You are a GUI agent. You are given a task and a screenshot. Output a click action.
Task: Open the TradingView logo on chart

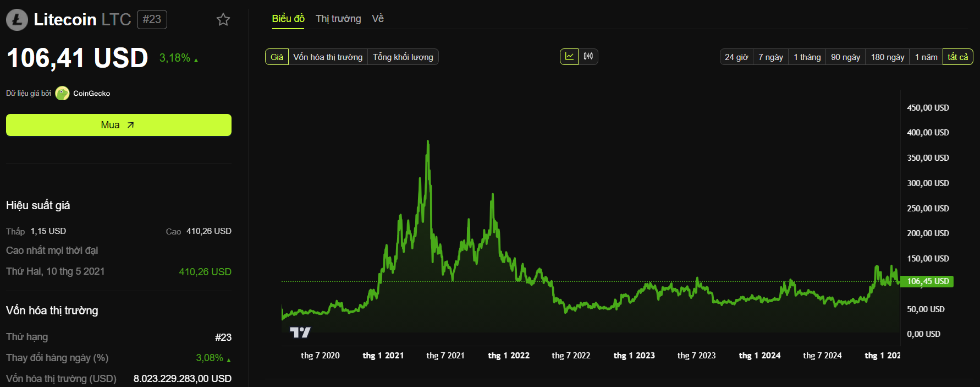coord(300,333)
